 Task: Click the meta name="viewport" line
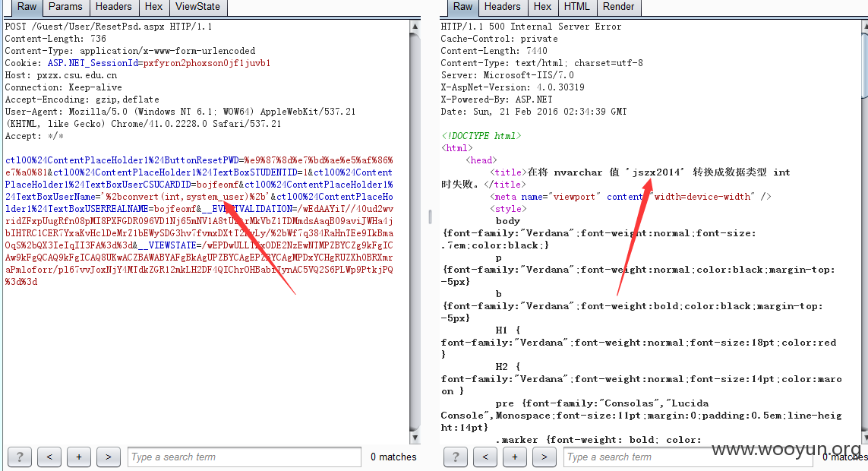[630, 197]
